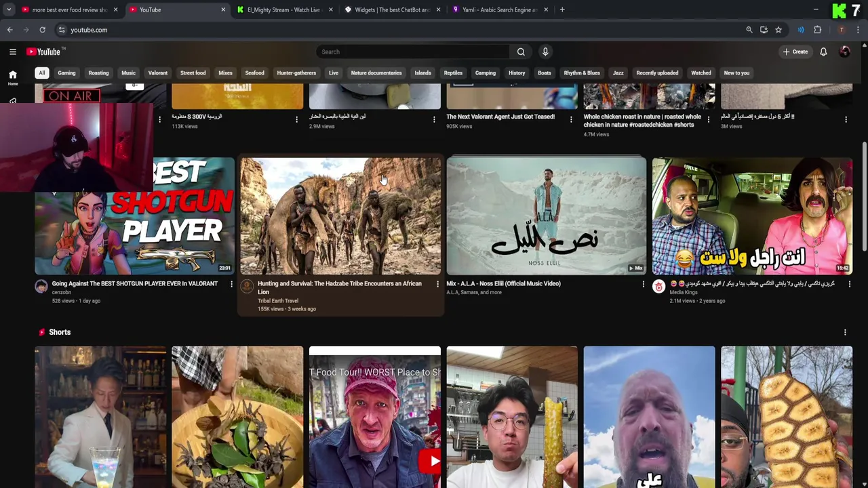The height and width of the screenshot is (488, 868).
Task: Open The Next Valorant Agent title
Action: point(500,117)
